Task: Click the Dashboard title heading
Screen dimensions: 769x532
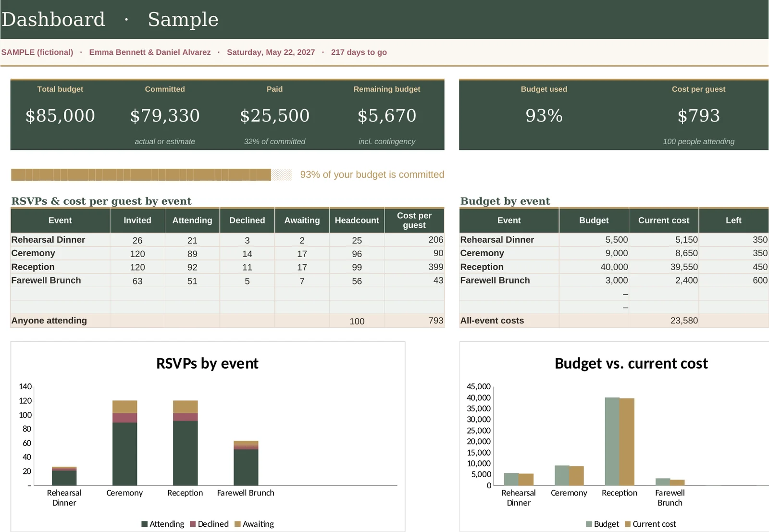Action: (53, 19)
